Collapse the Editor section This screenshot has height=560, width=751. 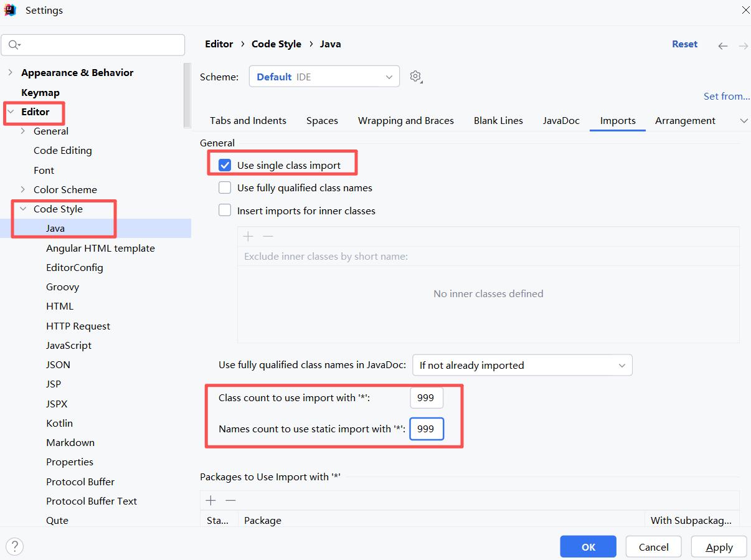pos(10,112)
